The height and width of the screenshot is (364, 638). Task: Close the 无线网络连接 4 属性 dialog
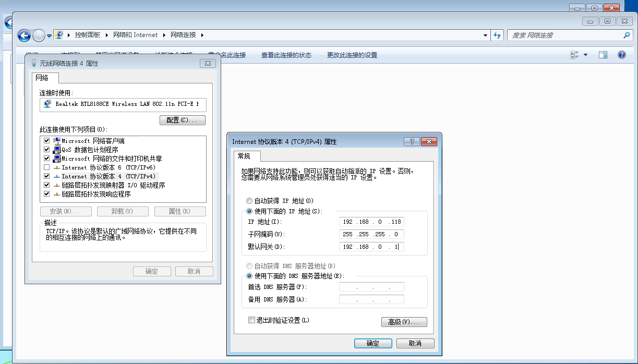pos(208,63)
